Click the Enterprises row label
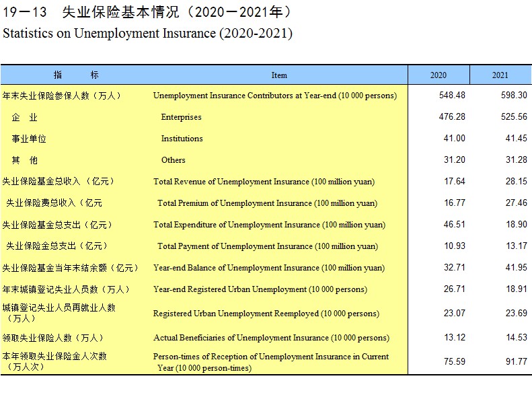532x397 pixels. click(181, 117)
